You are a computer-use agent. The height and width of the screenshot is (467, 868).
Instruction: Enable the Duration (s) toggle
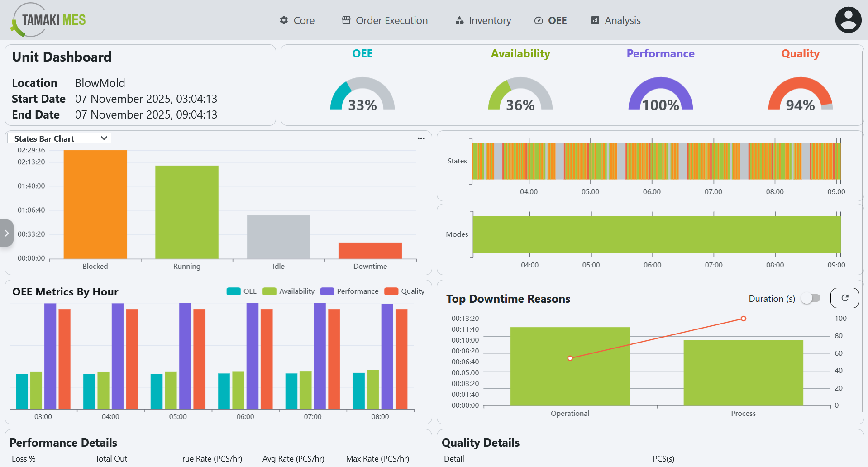tap(811, 298)
